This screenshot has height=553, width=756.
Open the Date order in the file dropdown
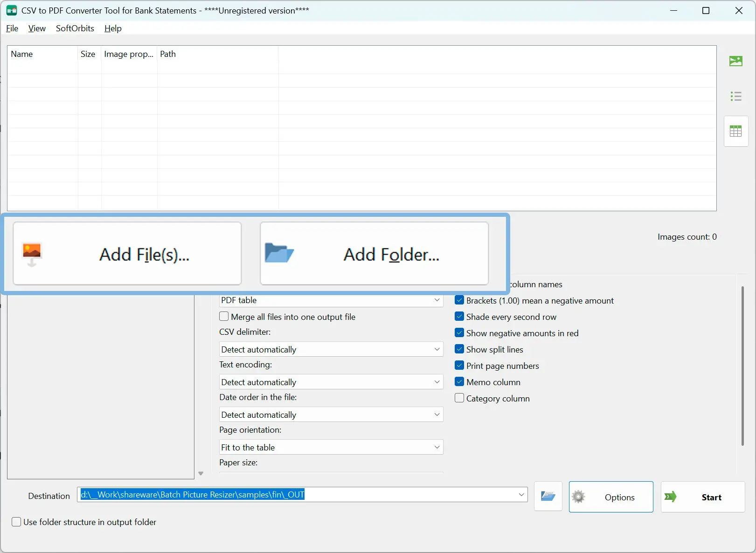pyautogui.click(x=331, y=415)
